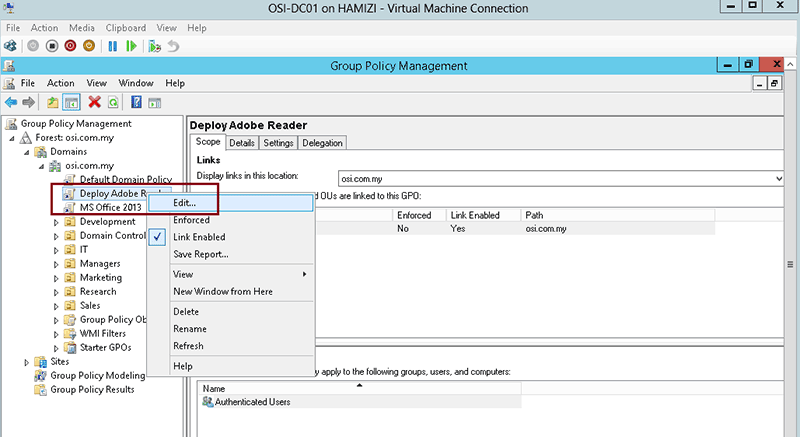The height and width of the screenshot is (437, 800).
Task: Click the Enforced column header
Action: (x=419, y=215)
